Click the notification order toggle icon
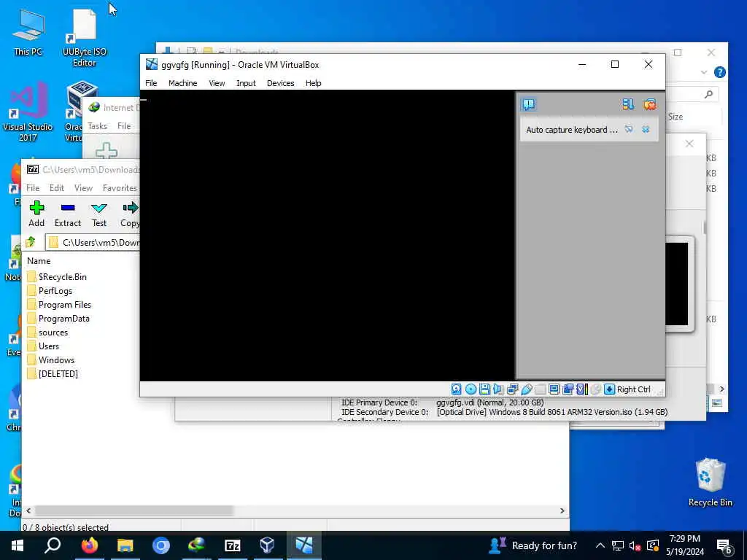 pyautogui.click(x=628, y=104)
